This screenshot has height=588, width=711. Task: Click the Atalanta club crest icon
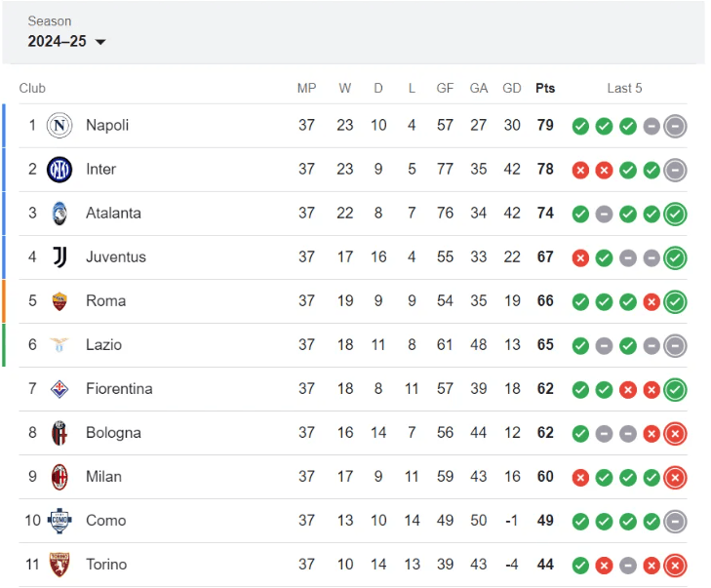[x=60, y=213]
